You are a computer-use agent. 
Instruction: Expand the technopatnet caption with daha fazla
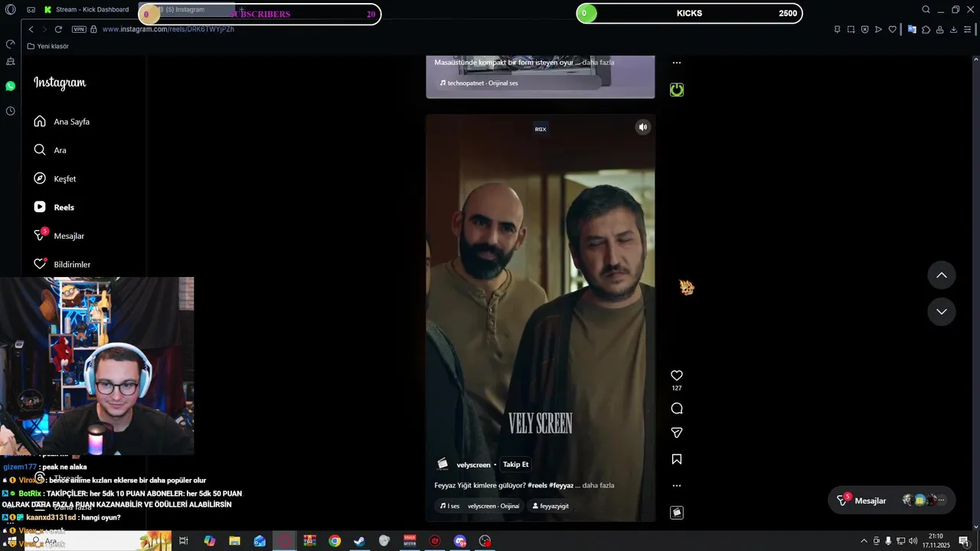pos(598,63)
